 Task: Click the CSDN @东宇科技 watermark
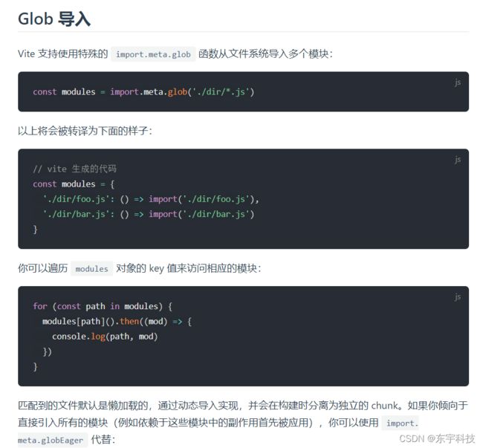pyautogui.click(x=437, y=438)
